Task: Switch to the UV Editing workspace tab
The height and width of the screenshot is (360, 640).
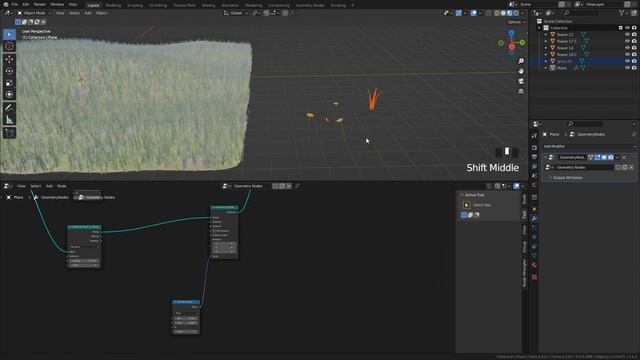Action: click(x=158, y=5)
